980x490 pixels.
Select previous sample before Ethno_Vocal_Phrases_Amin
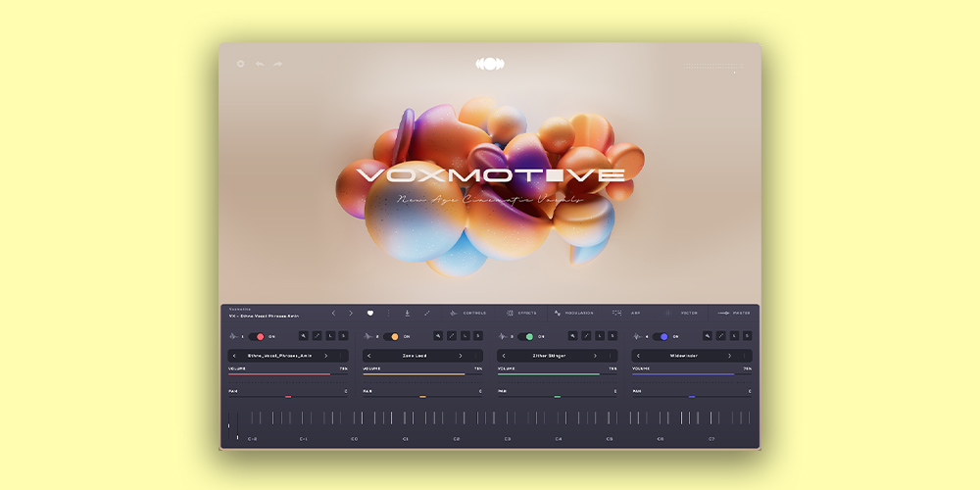click(234, 356)
